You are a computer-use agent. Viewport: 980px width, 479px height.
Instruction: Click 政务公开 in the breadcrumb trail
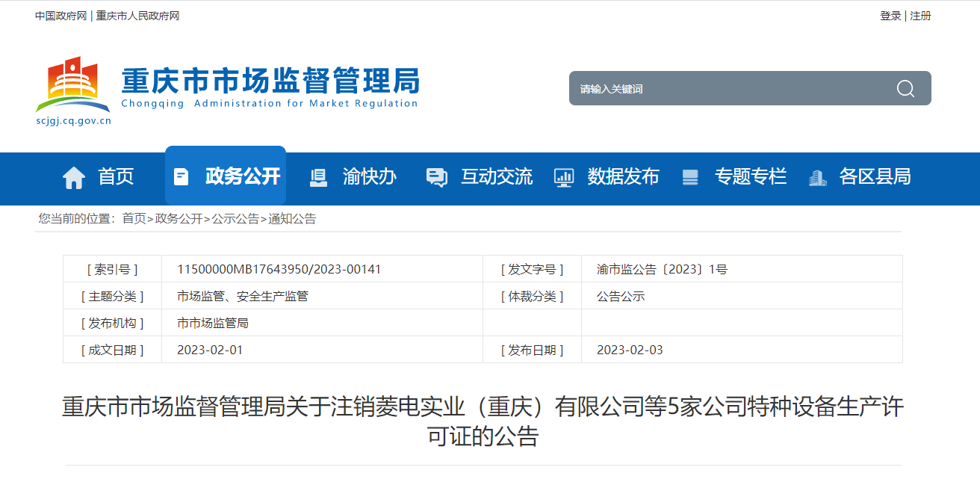(x=179, y=219)
